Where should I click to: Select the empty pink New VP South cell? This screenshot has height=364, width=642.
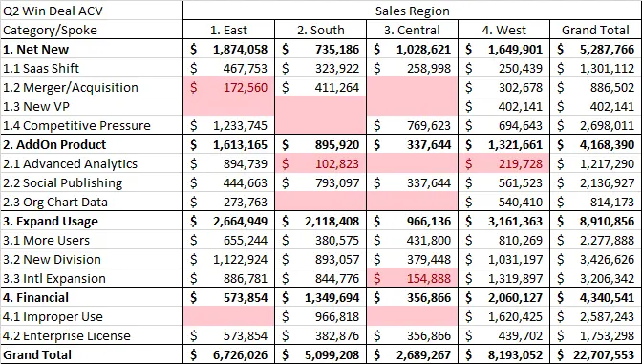tap(321, 106)
